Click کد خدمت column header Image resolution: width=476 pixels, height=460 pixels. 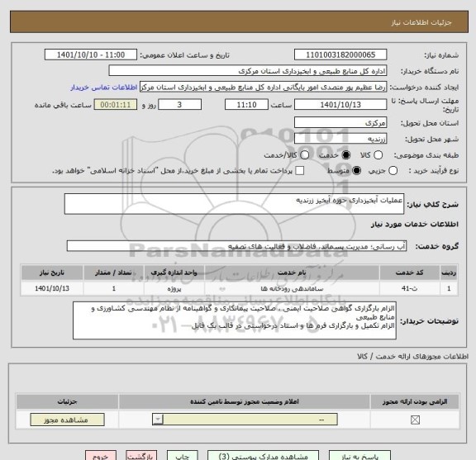(410, 273)
